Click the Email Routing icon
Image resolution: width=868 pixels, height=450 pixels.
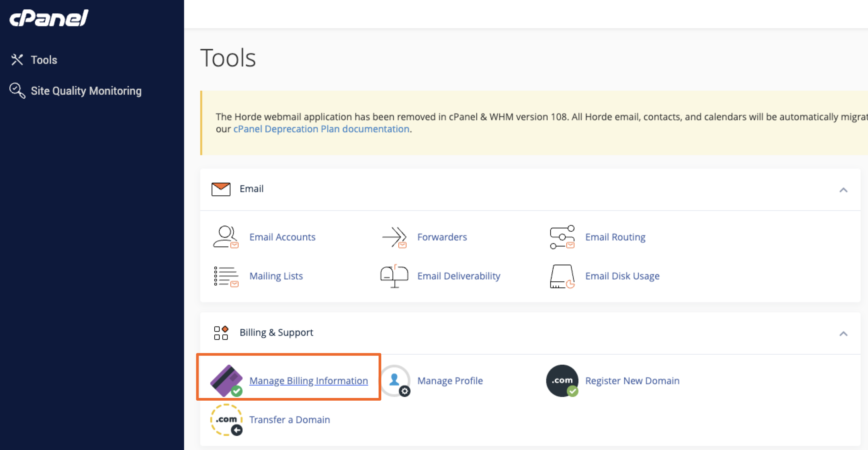coord(562,237)
